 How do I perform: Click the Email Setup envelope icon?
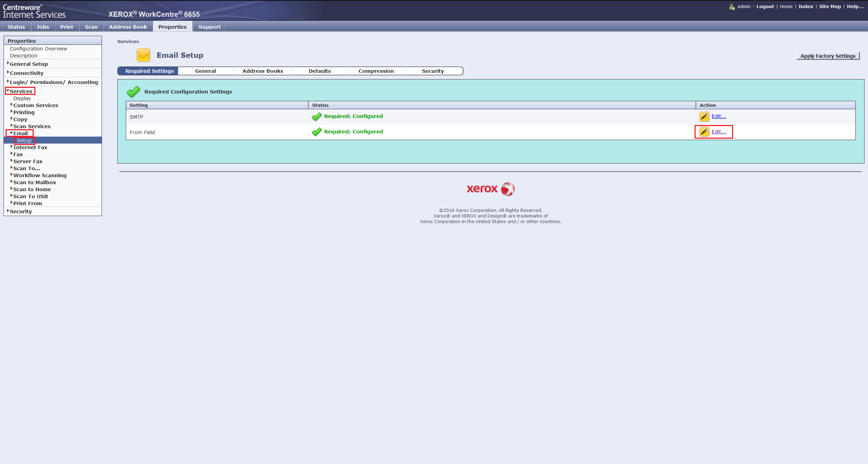pos(143,55)
